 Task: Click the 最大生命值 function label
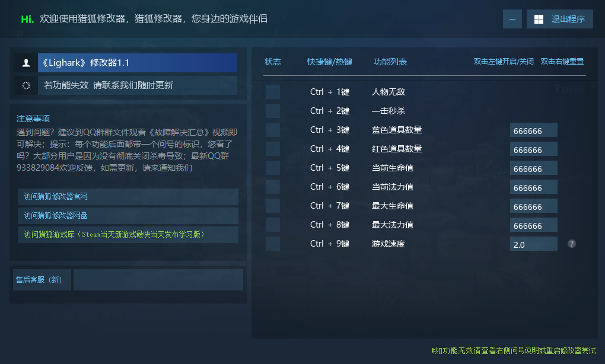click(x=393, y=206)
